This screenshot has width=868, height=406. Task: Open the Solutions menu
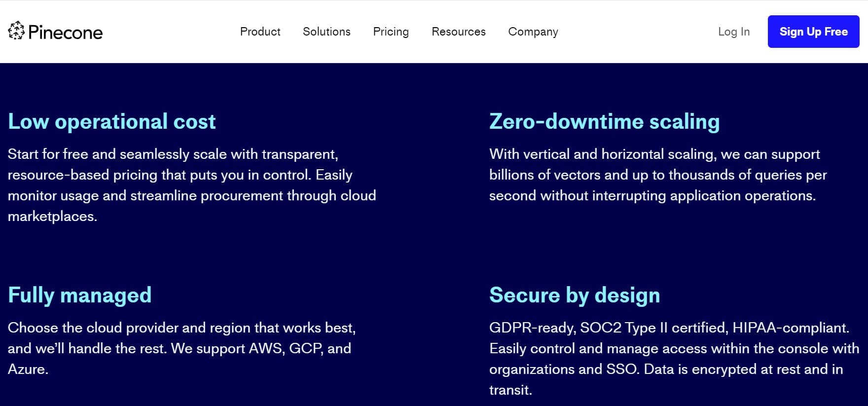[x=326, y=32]
